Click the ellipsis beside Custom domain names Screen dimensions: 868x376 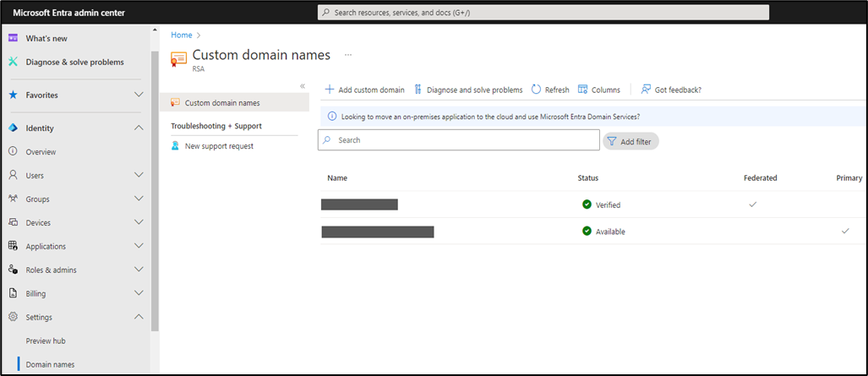347,55
